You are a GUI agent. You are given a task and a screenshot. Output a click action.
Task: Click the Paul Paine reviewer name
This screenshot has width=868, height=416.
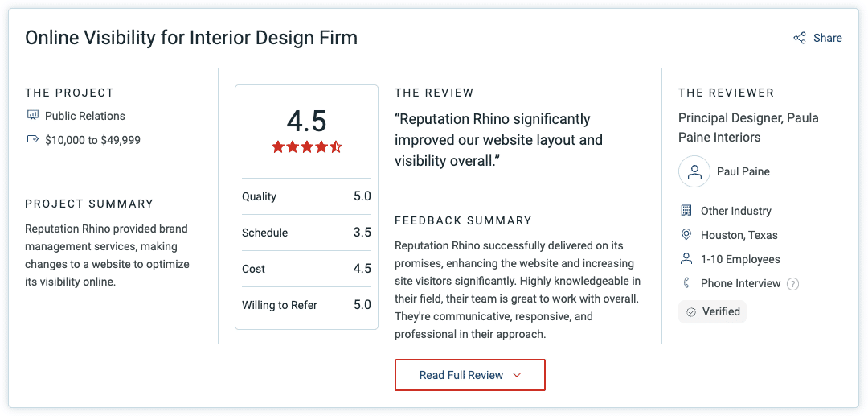click(743, 171)
